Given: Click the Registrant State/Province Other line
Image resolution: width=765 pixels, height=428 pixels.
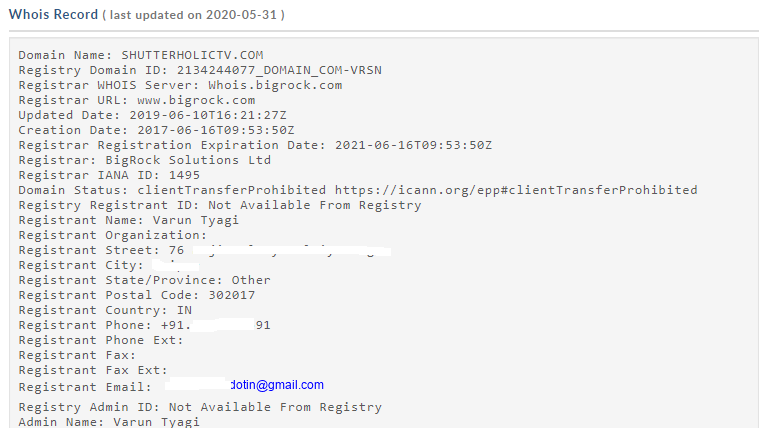Looking at the screenshot, I should tap(144, 280).
